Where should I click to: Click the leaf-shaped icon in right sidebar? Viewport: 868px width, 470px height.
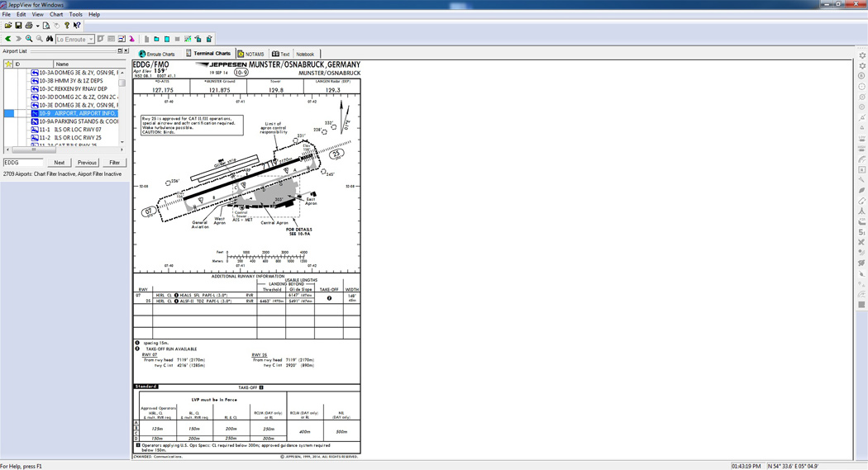(862, 190)
